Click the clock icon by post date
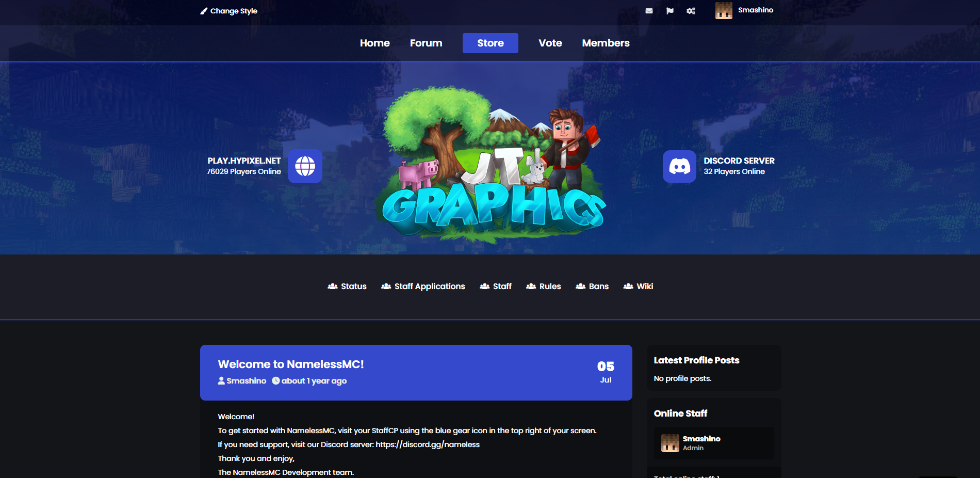The width and height of the screenshot is (980, 478). coord(276,380)
